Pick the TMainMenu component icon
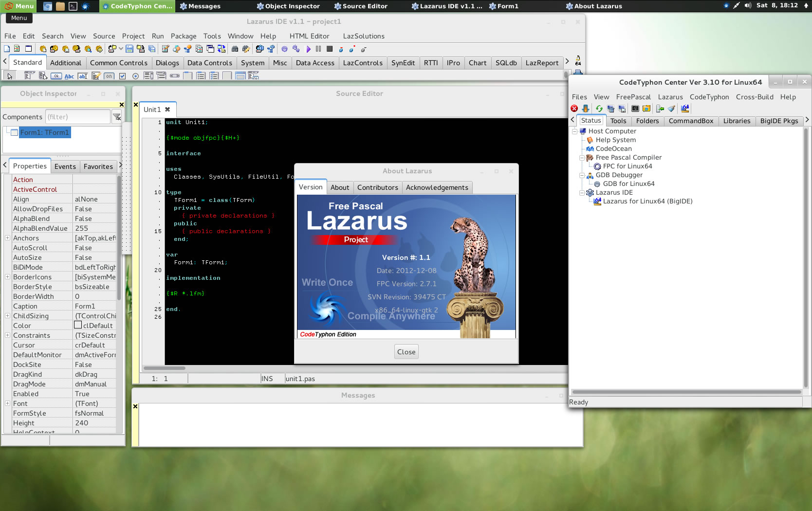Image resolution: width=812 pixels, height=511 pixels. (30, 75)
